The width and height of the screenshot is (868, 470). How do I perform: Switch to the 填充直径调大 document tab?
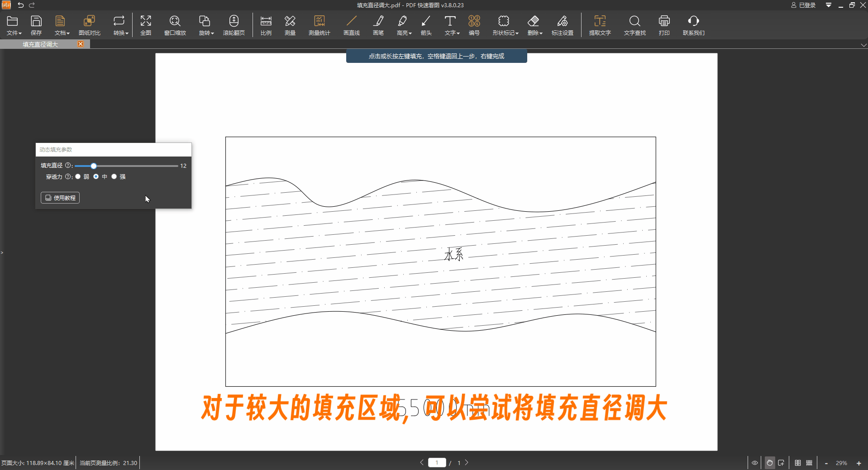(40, 44)
